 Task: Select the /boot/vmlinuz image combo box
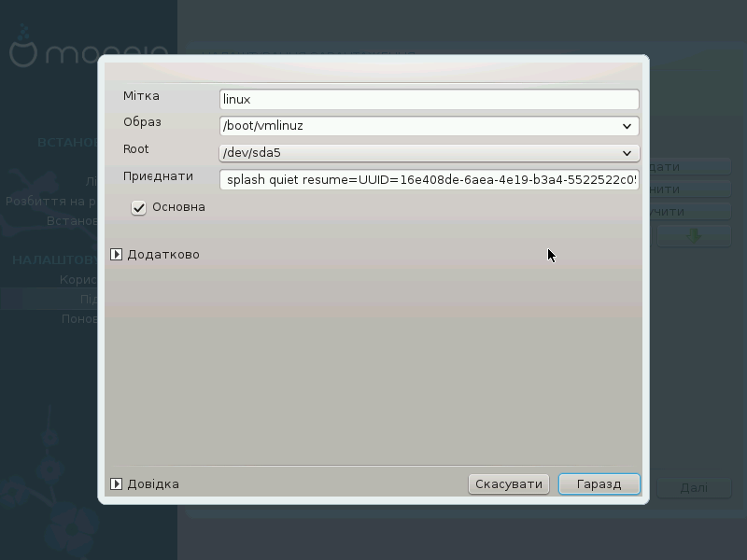click(430, 126)
